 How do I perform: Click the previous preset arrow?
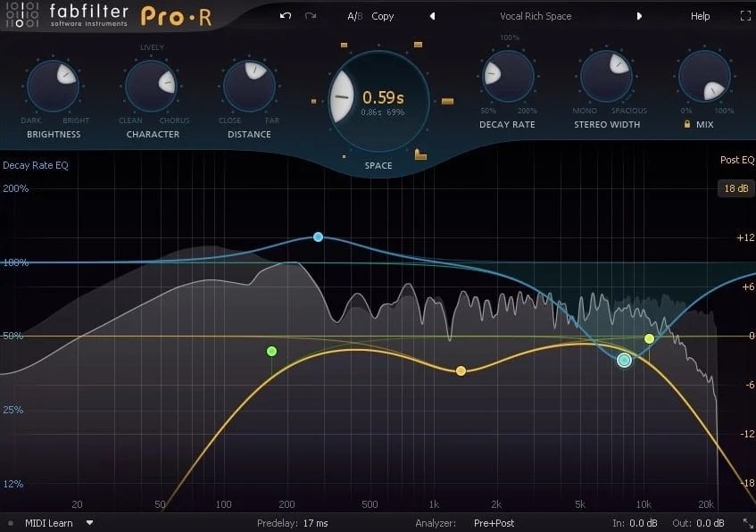click(432, 15)
